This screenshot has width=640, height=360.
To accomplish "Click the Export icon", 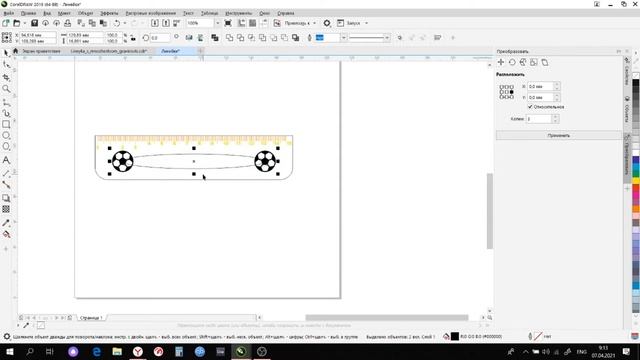I will pos(166,23).
